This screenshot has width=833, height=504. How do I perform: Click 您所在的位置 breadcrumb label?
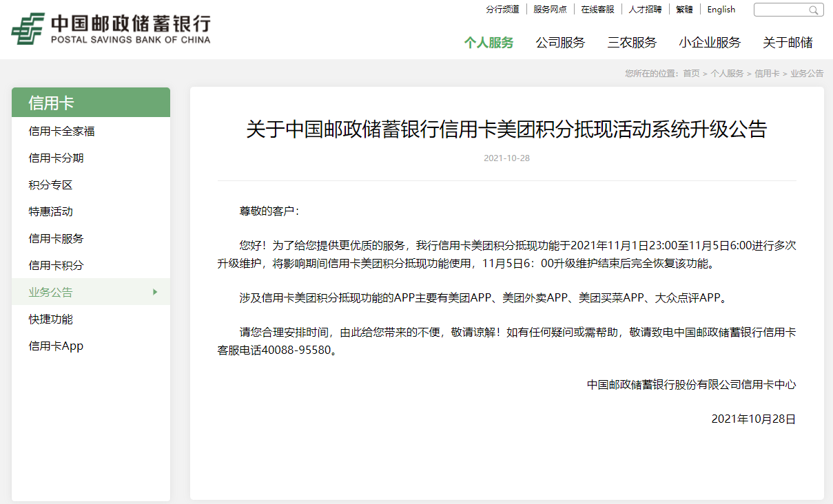point(652,73)
